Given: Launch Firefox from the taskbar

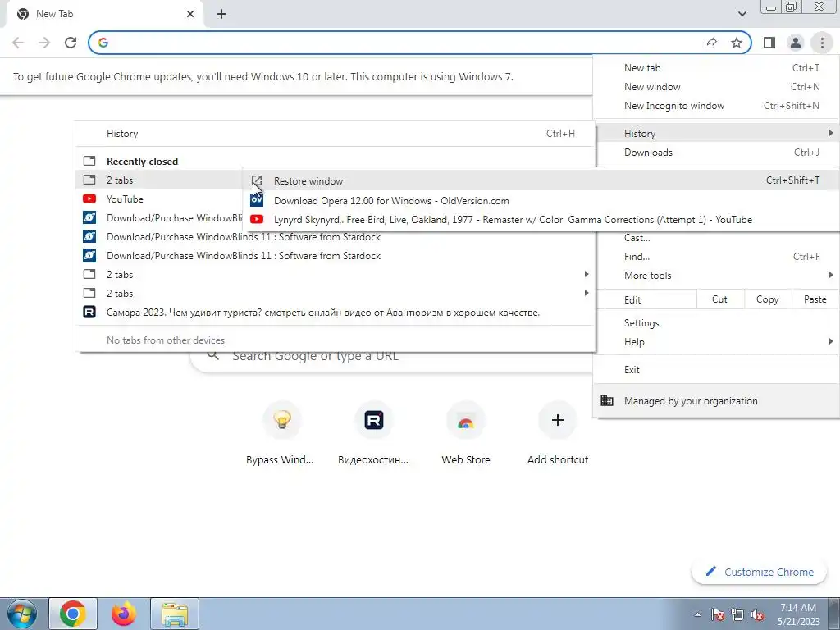Looking at the screenshot, I should coord(124,614).
